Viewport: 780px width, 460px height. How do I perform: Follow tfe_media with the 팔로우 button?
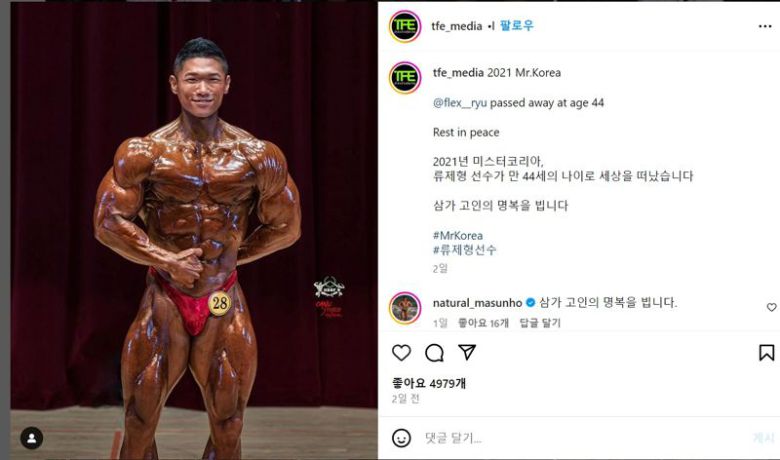pyautogui.click(x=517, y=25)
